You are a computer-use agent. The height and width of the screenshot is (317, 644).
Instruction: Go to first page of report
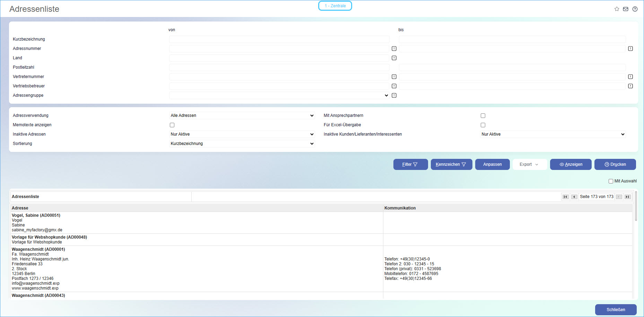click(565, 197)
